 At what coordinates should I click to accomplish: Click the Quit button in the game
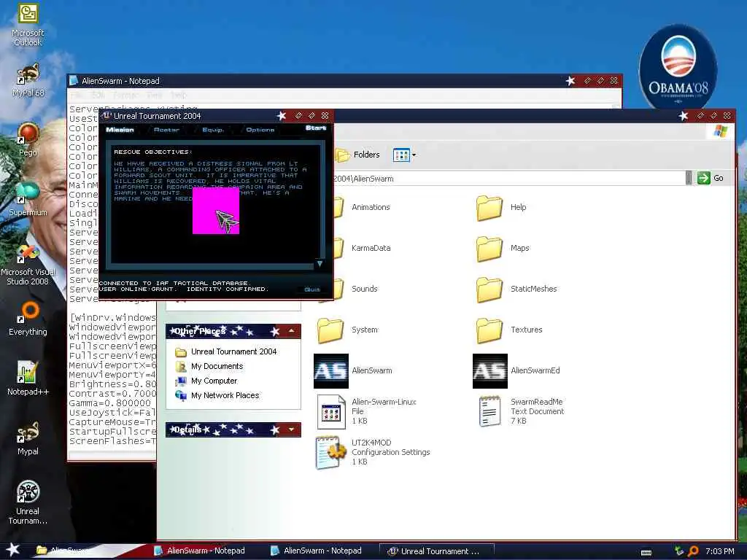312,289
